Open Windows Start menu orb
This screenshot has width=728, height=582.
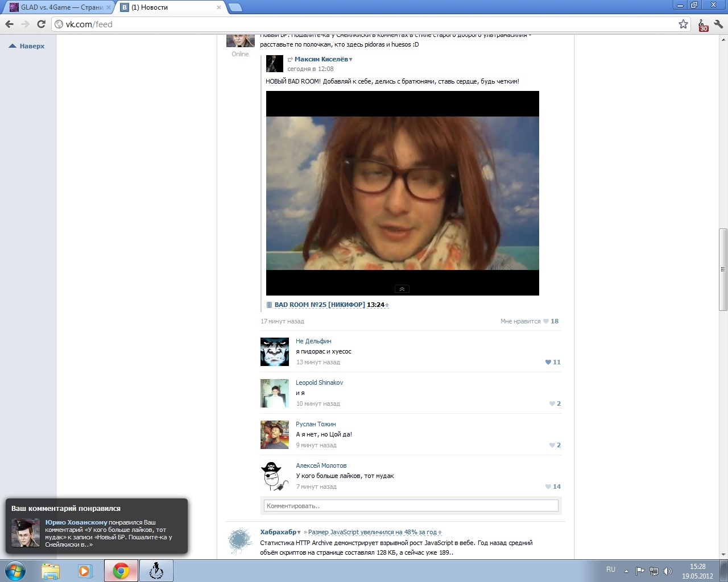[15, 571]
